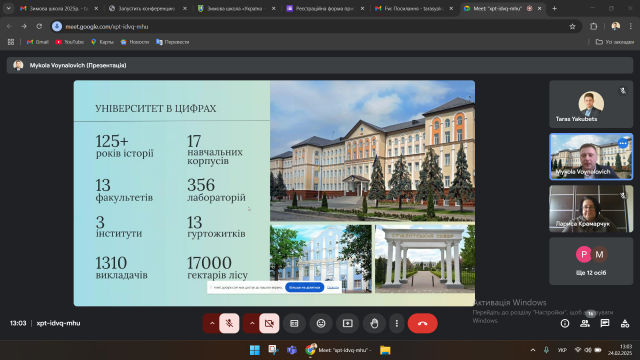The image size is (640, 360).
Task: Open the emoji reactions button
Action: click(321, 323)
